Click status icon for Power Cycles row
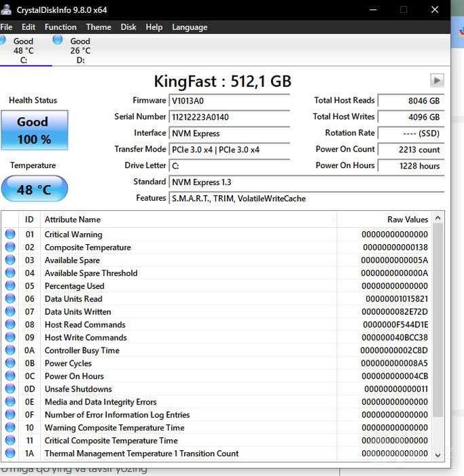464x476 pixels. click(x=10, y=362)
